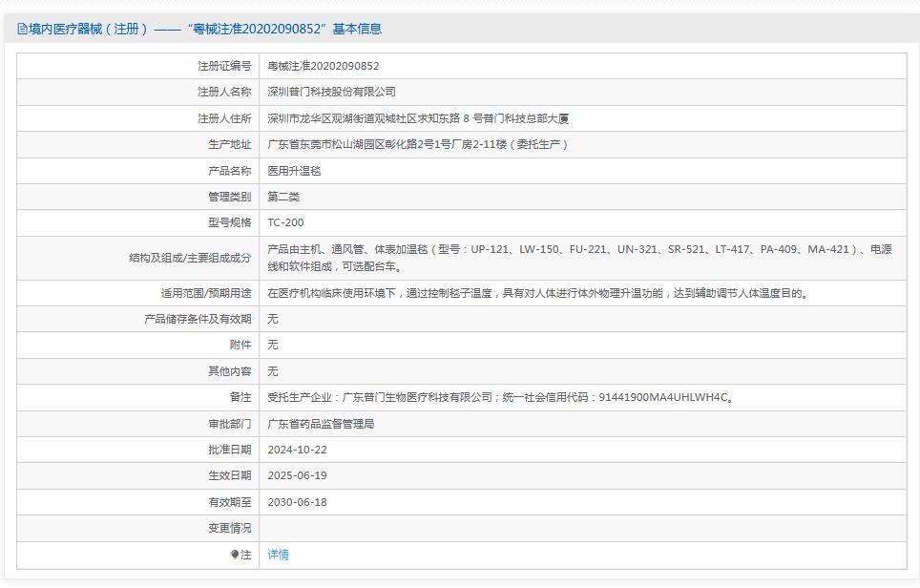
Task: Click the 批准日期 label
Action: pos(229,450)
